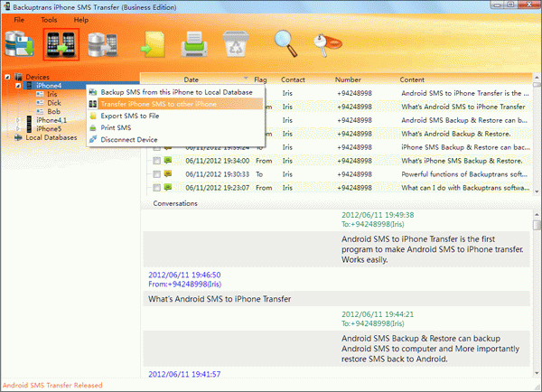
Task: Choose Transfer iPhone SMS to other iPhone
Action: click(175, 104)
